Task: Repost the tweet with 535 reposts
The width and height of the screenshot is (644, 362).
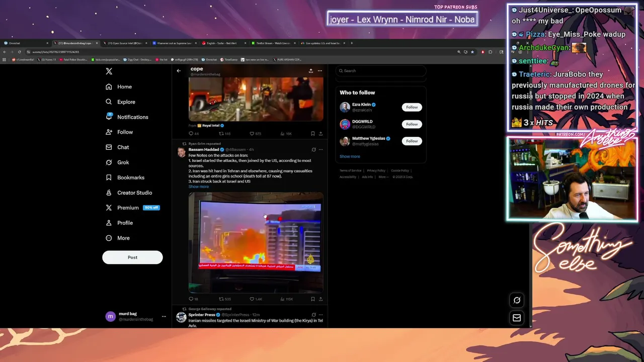Action: pyautogui.click(x=224, y=299)
